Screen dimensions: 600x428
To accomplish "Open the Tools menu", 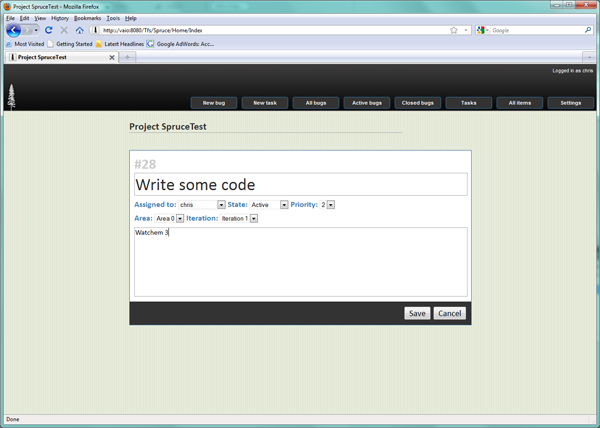I will (x=113, y=18).
